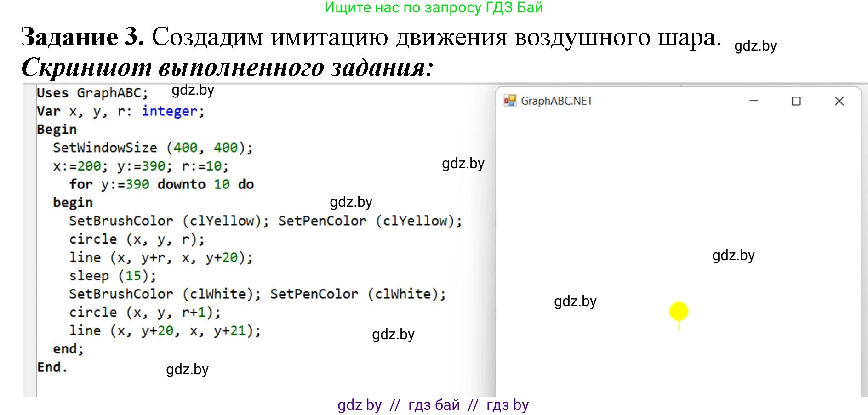Click the 'downto' keyword in for loop
The width and height of the screenshot is (868, 415).
click(181, 184)
